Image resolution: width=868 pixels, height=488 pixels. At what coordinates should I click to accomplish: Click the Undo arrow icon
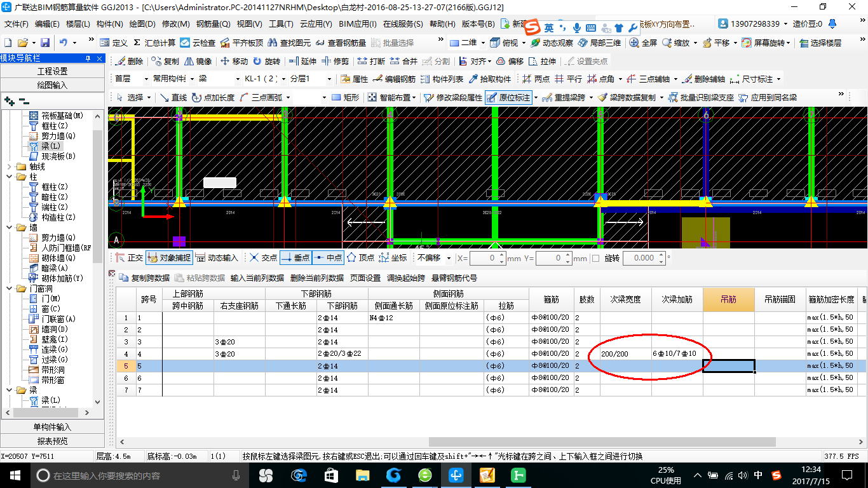pos(64,43)
